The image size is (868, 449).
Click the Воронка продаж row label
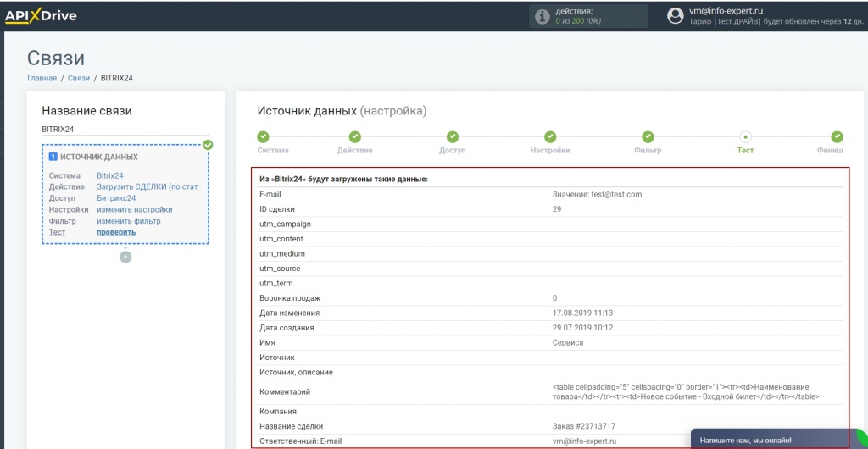pos(290,298)
